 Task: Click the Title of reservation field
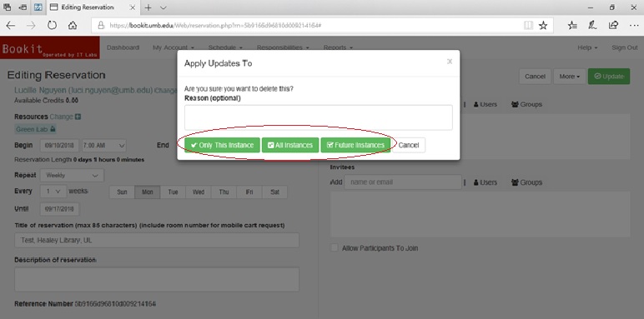[x=157, y=240]
